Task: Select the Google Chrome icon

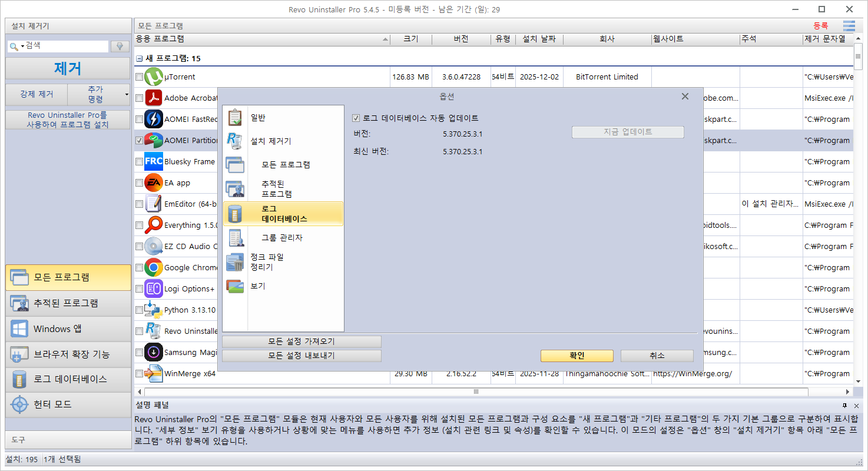Action: (x=154, y=268)
